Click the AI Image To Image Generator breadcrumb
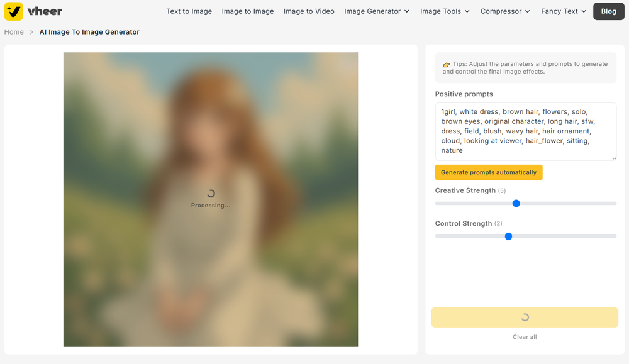629x364 pixels. (89, 31)
